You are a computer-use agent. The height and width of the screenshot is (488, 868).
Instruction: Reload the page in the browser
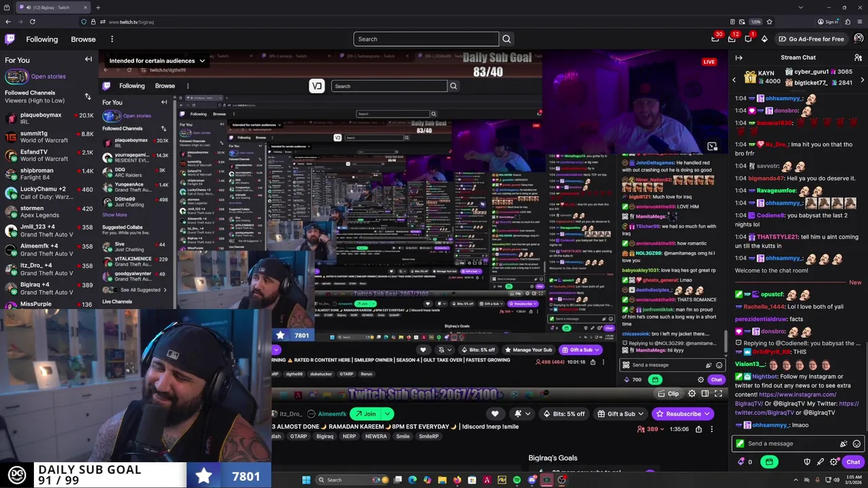tap(32, 22)
